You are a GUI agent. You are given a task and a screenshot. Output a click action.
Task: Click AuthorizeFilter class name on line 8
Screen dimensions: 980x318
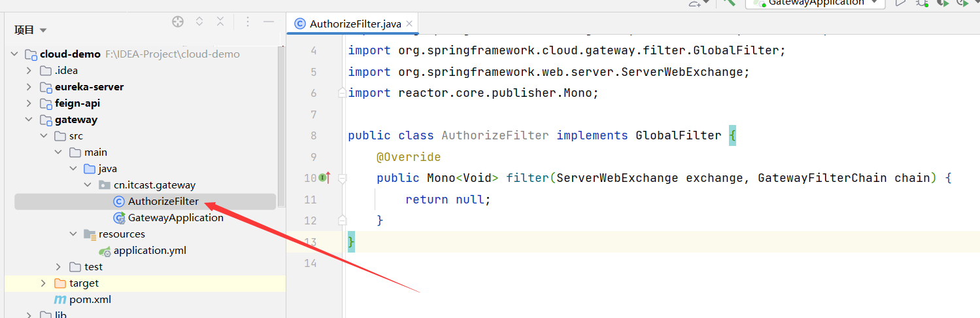point(495,135)
